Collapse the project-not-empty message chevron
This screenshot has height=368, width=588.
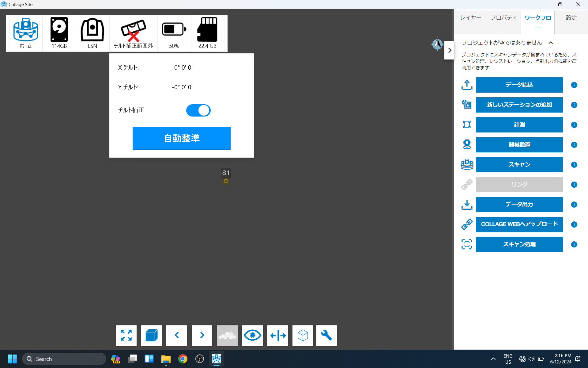[x=551, y=43]
